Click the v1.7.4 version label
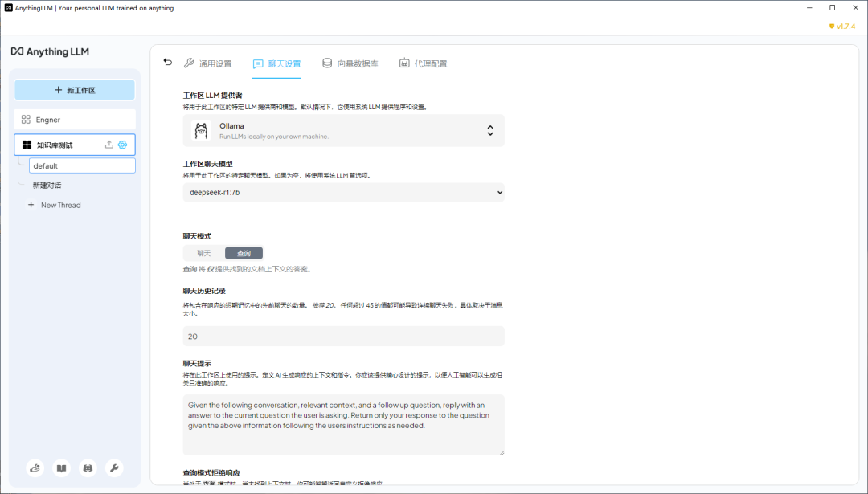Viewport: 868px width, 494px height. (842, 26)
